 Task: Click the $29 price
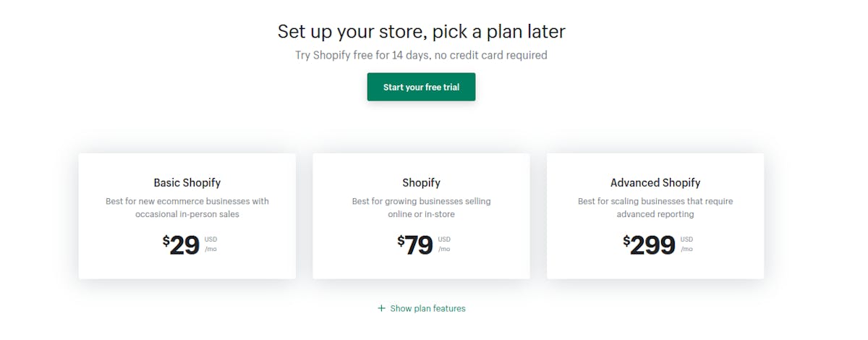tap(181, 245)
